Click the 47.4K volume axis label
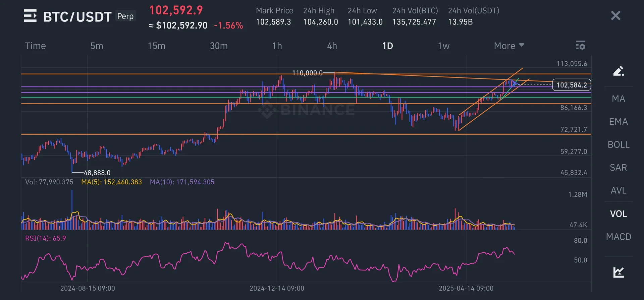This screenshot has width=644, height=300. tap(578, 225)
